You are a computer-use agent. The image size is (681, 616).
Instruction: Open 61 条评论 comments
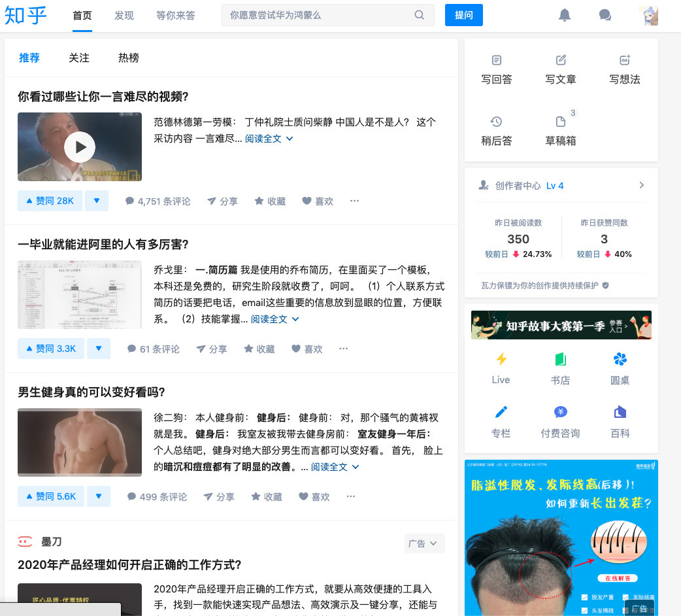pos(154,349)
